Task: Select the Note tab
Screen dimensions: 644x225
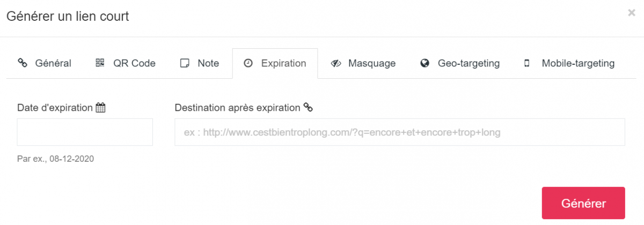Action: coord(200,63)
